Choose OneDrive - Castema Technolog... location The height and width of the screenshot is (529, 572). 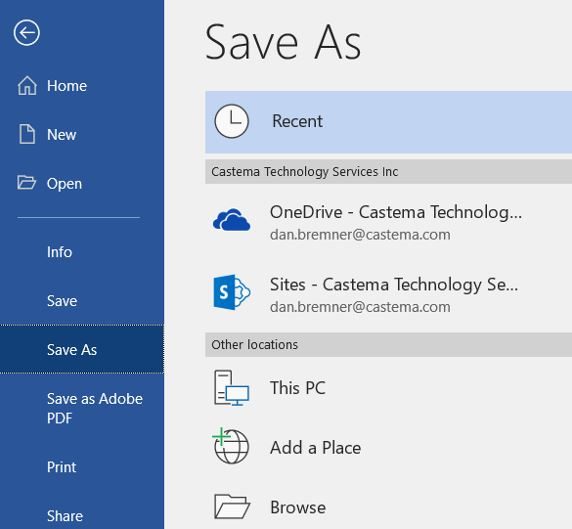click(396, 213)
